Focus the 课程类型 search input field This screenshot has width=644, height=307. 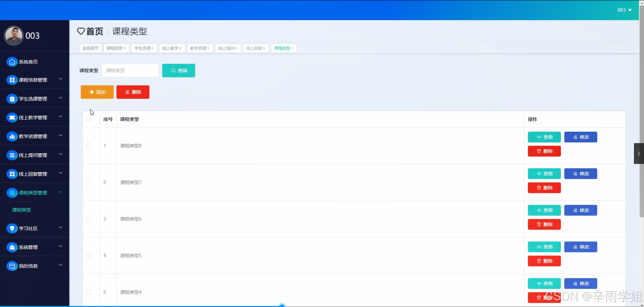130,70
